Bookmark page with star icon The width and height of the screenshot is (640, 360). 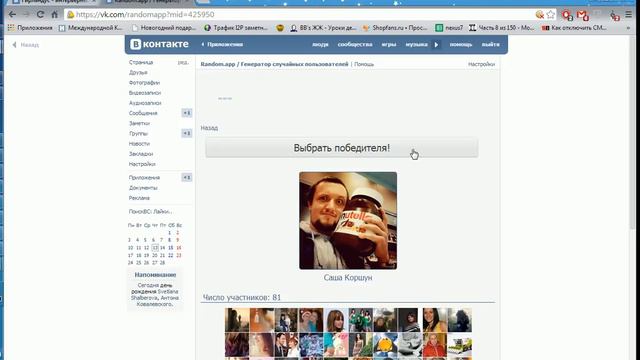pyautogui.click(x=551, y=15)
